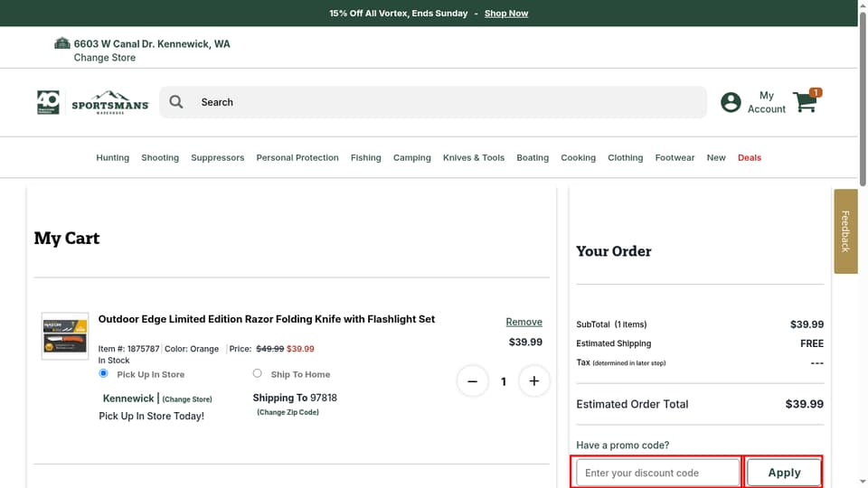Screen dimensions: 868x488
Task: Click Pick Up In Store Today! text
Action: [x=151, y=416]
